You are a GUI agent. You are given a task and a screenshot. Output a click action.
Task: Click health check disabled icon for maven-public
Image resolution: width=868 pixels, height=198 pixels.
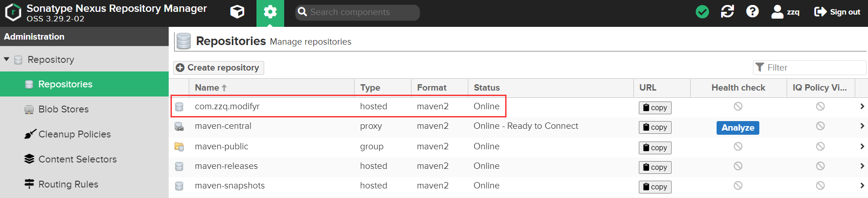click(738, 147)
